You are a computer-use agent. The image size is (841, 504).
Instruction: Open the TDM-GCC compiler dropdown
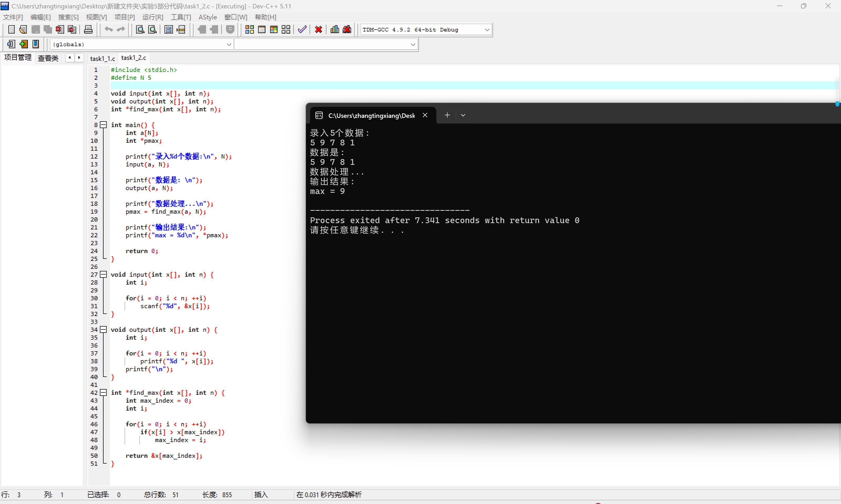tap(487, 30)
